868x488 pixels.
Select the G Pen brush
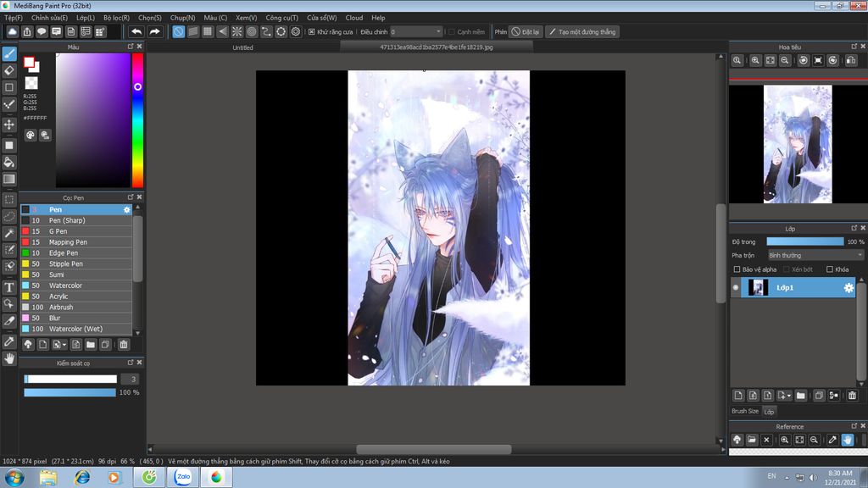pos(76,231)
